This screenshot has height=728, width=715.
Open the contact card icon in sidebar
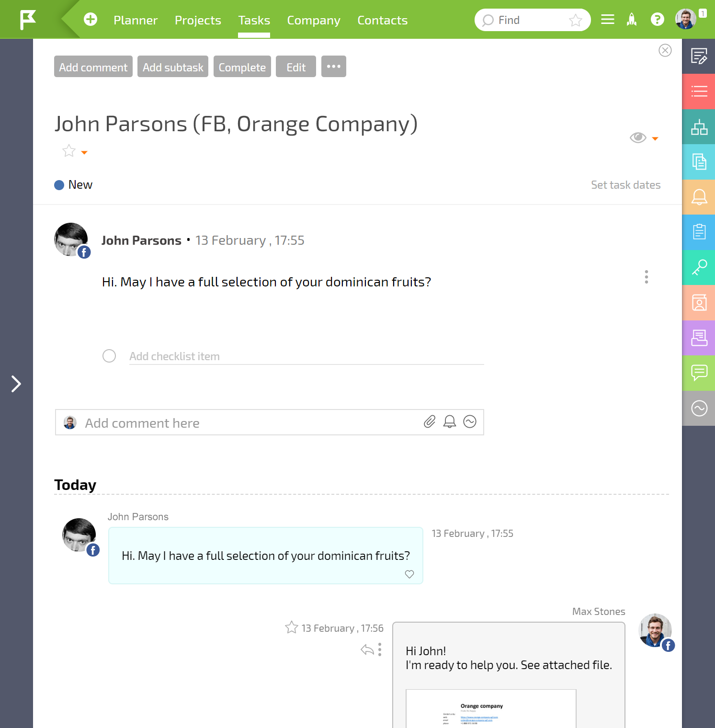click(x=699, y=303)
